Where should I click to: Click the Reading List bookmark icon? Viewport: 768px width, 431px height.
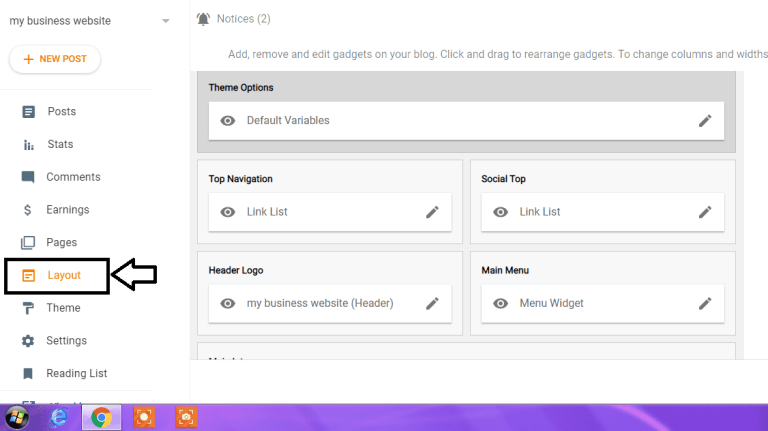click(x=28, y=374)
